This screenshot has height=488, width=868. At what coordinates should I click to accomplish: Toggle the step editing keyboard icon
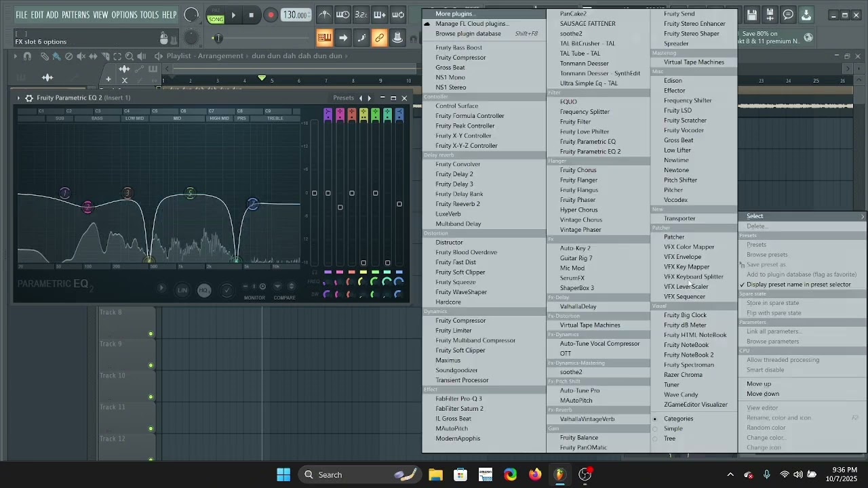324,38
